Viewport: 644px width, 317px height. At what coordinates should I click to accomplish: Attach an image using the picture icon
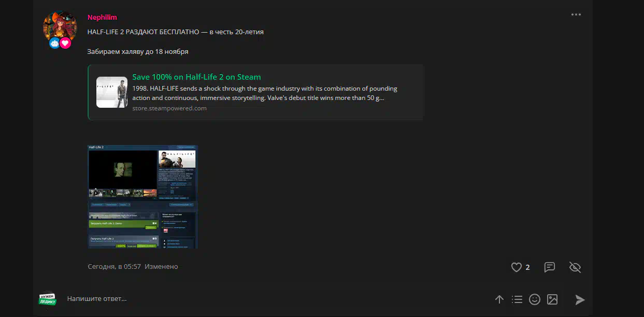click(x=552, y=299)
